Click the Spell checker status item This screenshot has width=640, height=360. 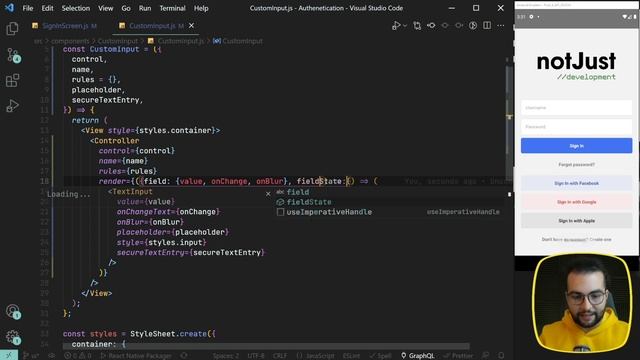point(380,356)
